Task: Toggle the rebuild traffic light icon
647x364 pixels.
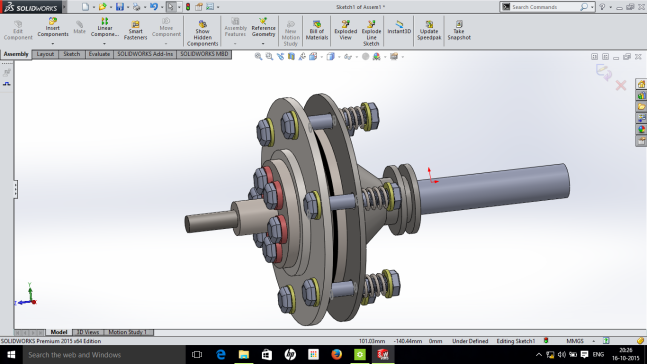Action: (x=188, y=7)
